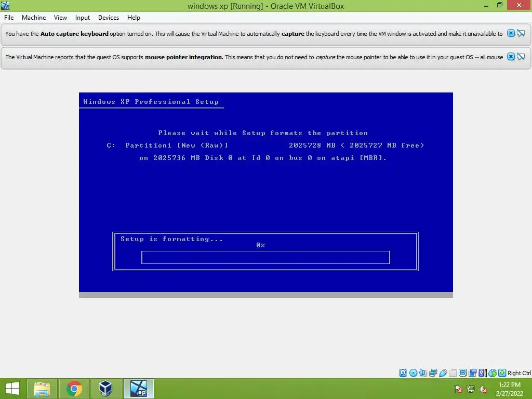The height and width of the screenshot is (399, 532).
Task: Open the File menu
Action: tap(9, 18)
